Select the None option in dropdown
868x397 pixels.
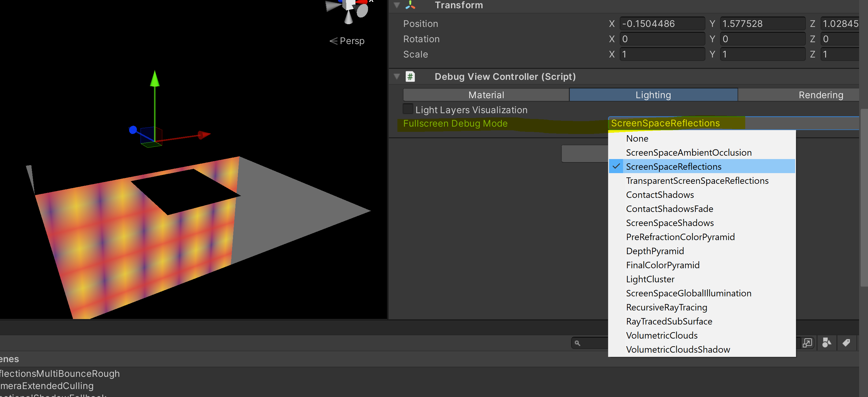[x=637, y=138]
